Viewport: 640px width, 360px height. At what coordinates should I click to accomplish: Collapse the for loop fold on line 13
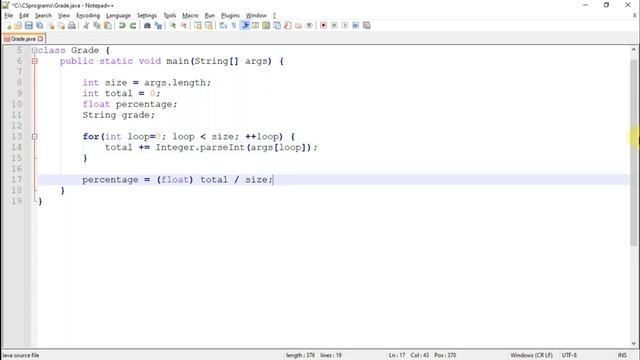(x=35, y=137)
